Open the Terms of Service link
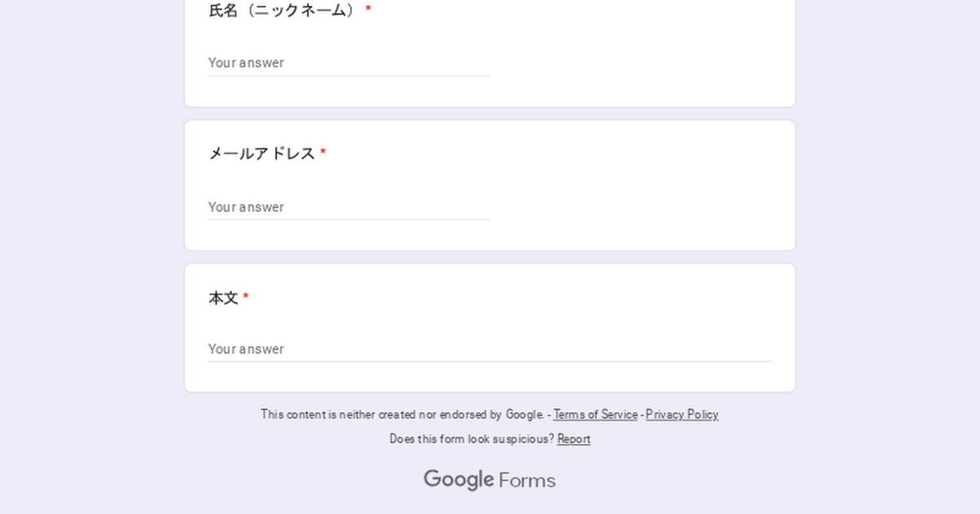Viewport: 980px width, 514px height. tap(595, 414)
